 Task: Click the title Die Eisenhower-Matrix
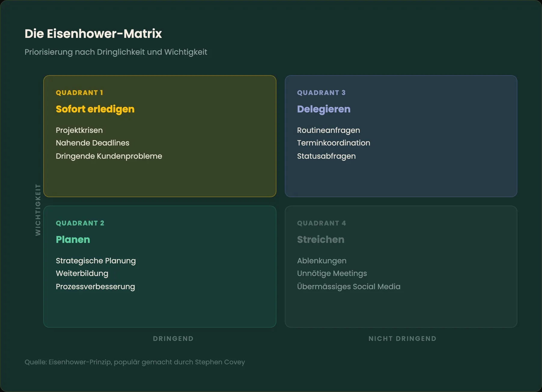click(x=93, y=34)
